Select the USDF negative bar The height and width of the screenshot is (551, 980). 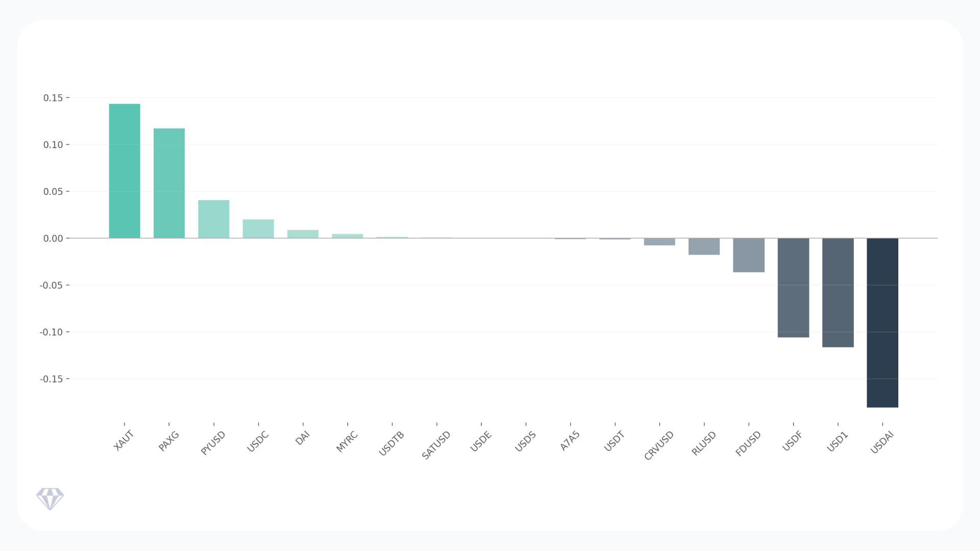click(x=793, y=287)
